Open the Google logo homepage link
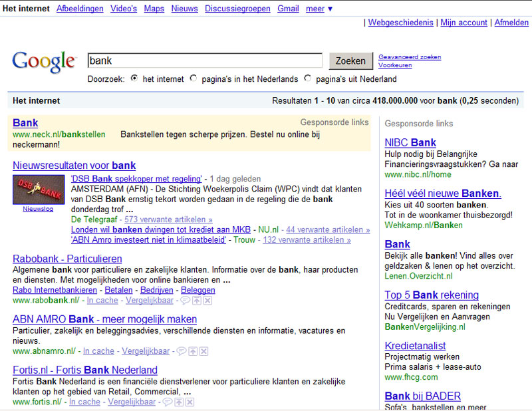Viewport: 532px width, 411px height. tap(44, 62)
